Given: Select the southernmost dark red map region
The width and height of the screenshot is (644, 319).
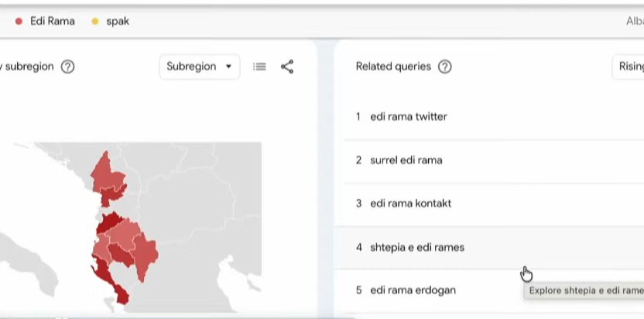Looking at the screenshot, I should [120, 294].
